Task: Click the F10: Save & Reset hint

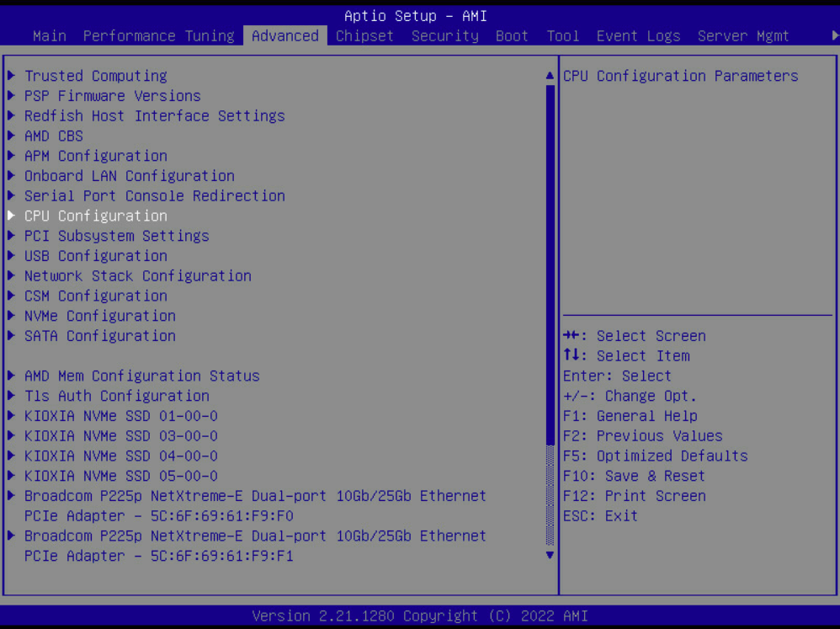Action: point(634,476)
